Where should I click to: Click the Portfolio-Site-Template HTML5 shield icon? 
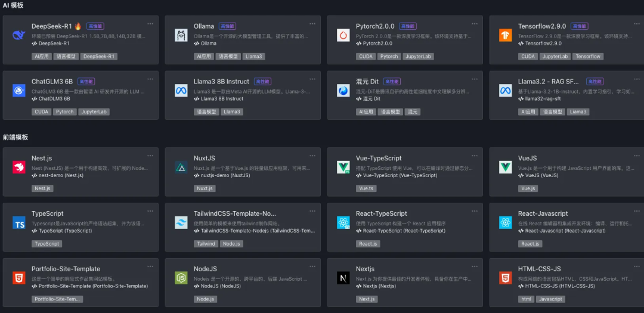tap(19, 278)
